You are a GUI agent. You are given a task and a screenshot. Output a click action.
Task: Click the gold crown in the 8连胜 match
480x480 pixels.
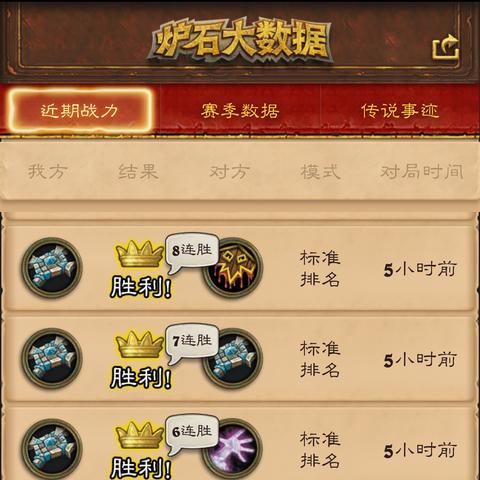pos(139,253)
